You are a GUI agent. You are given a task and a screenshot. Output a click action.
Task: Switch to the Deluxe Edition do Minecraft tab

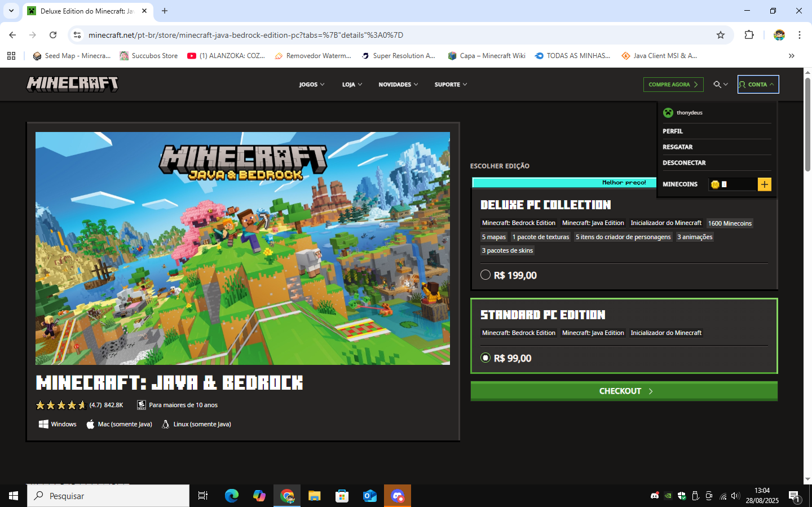coord(87,11)
